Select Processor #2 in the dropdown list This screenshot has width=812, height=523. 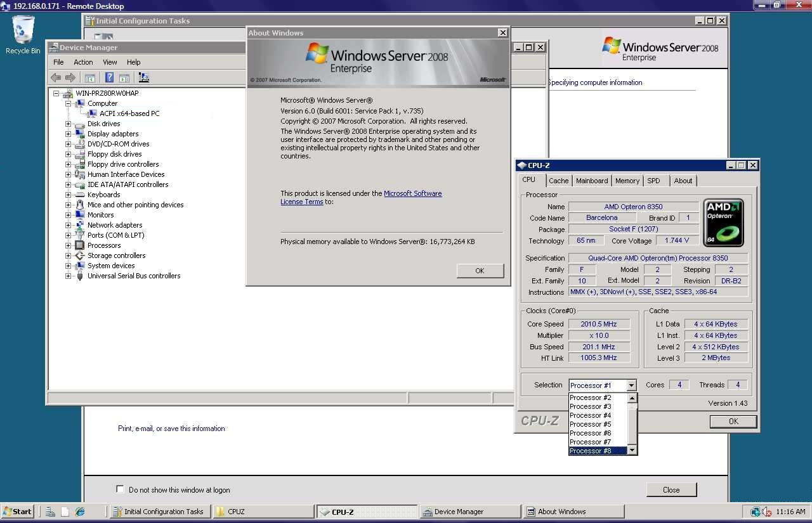[x=598, y=397]
